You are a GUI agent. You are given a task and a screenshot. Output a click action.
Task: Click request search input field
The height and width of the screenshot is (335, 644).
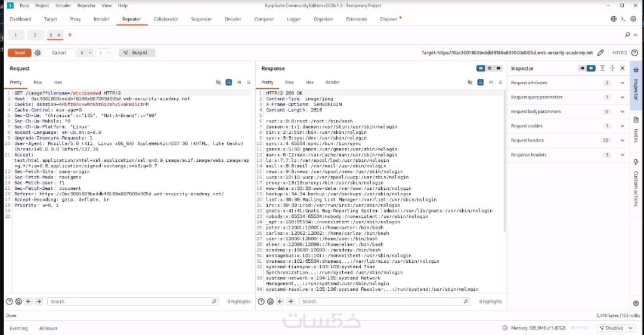click(134, 302)
